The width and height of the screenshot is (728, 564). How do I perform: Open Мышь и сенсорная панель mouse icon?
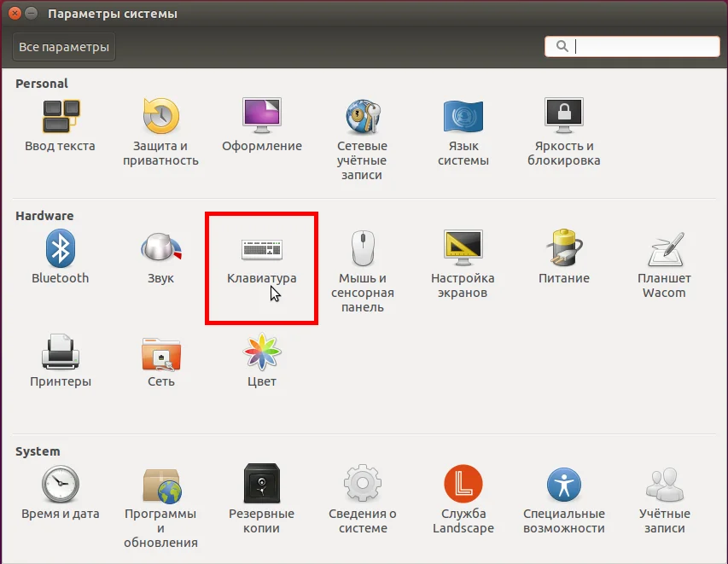[363, 248]
